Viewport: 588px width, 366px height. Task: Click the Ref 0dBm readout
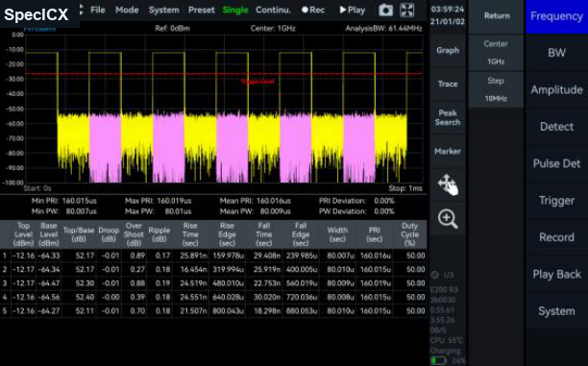point(173,29)
